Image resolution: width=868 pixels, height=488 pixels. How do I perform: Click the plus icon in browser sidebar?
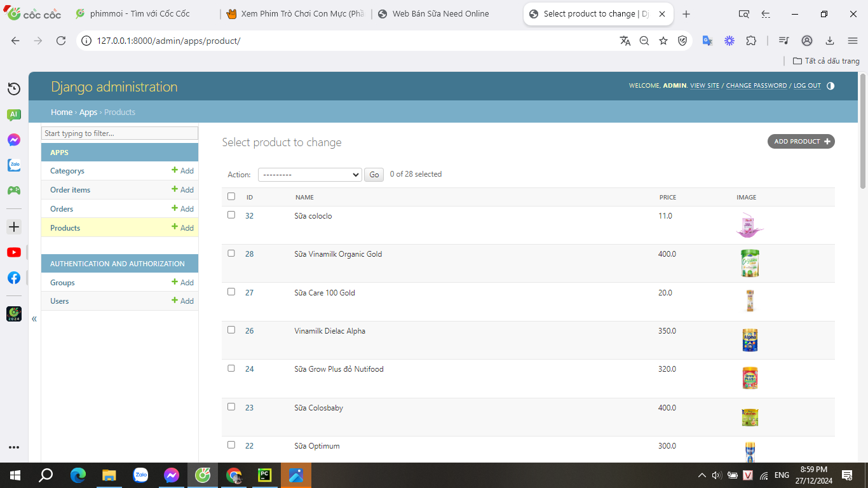coord(14,227)
